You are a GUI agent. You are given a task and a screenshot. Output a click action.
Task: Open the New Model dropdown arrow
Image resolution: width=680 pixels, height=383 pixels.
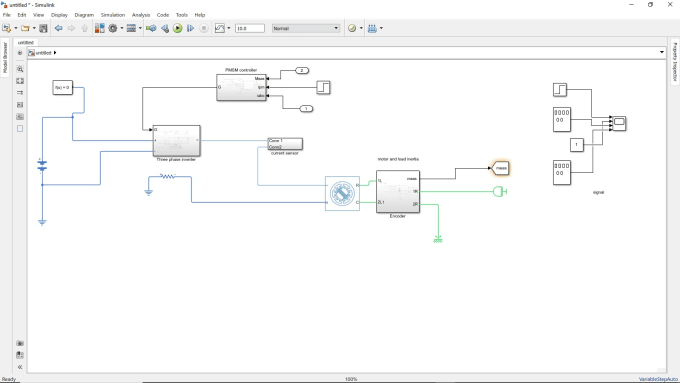[x=16, y=28]
